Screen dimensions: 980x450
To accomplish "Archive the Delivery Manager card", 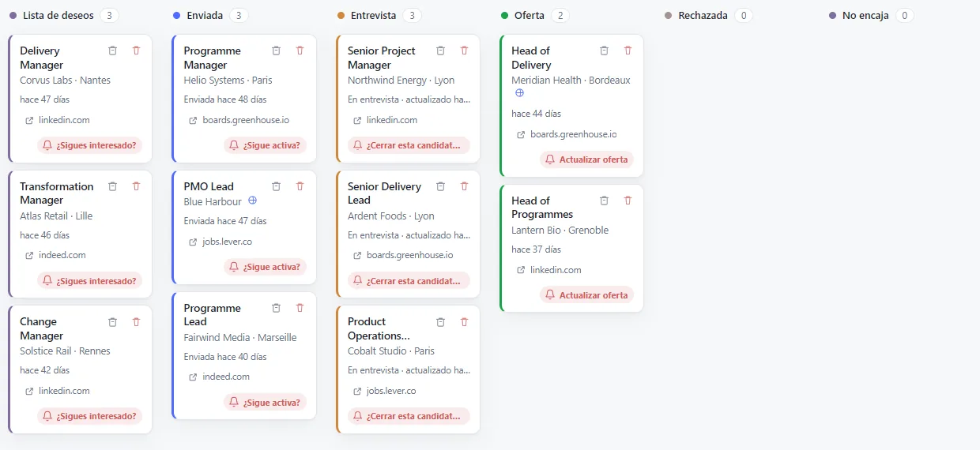I will (112, 51).
